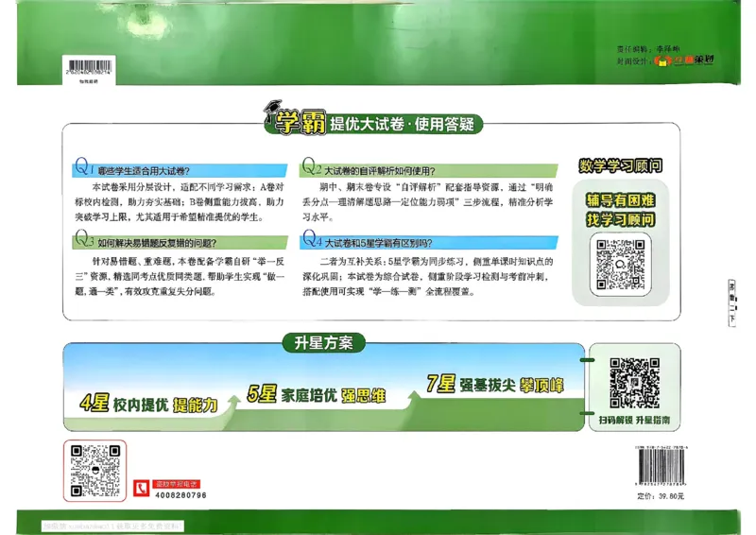Screen dimensions: 756x535
Task: Click the barcode in the green header
Action: point(89,67)
